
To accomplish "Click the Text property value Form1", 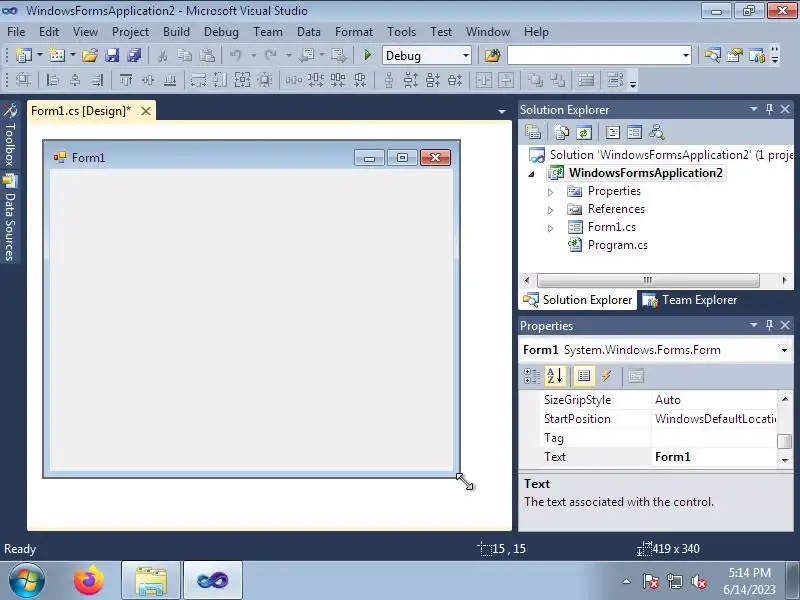I will pos(715,457).
